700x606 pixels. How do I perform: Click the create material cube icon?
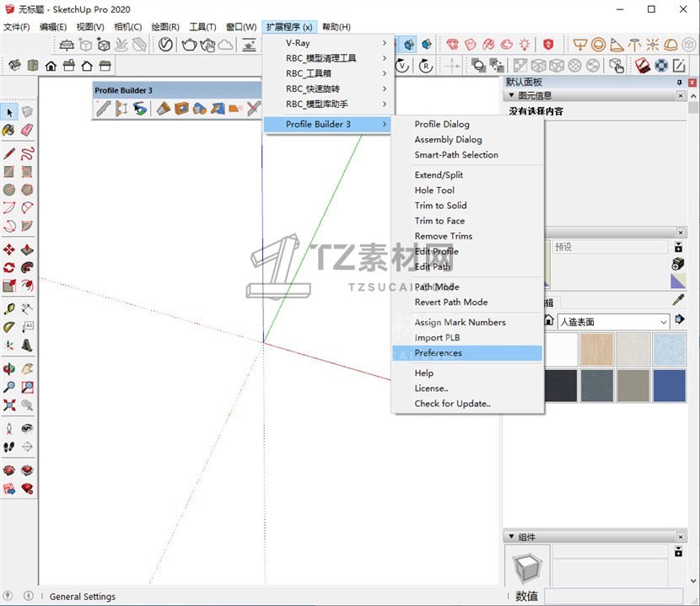pyautogui.click(x=678, y=264)
